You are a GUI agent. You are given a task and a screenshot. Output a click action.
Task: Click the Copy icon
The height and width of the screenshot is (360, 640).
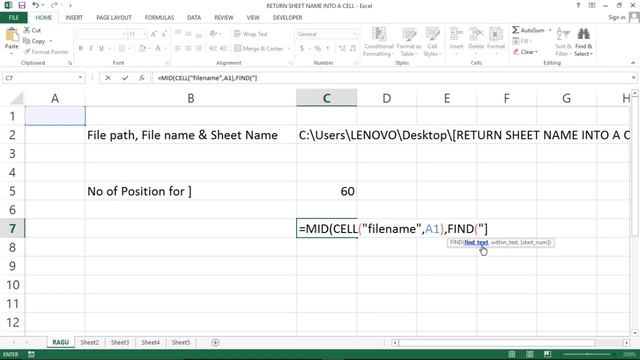point(27,41)
